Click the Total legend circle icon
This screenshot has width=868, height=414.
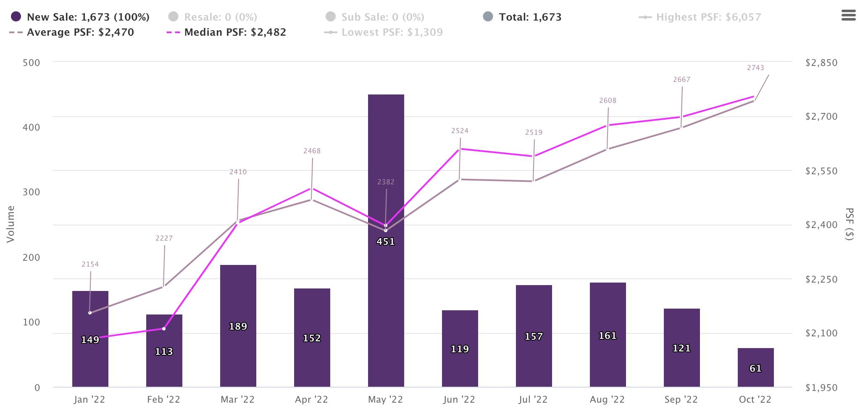(x=488, y=17)
